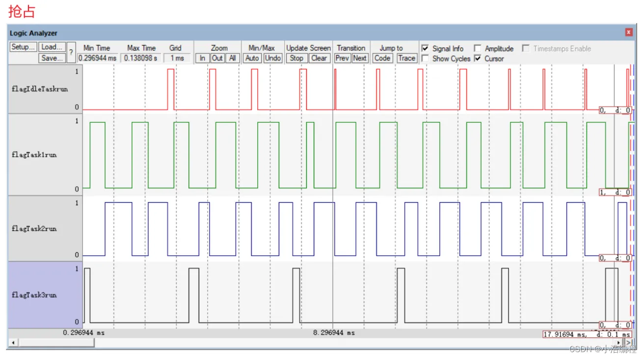Jump to Next transition

tap(360, 58)
